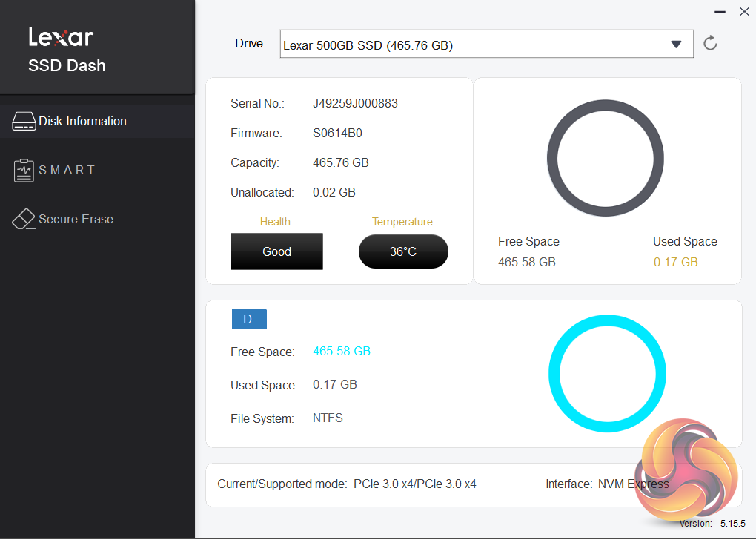Close the SSD Dash window
The image size is (756, 540).
coord(744,12)
